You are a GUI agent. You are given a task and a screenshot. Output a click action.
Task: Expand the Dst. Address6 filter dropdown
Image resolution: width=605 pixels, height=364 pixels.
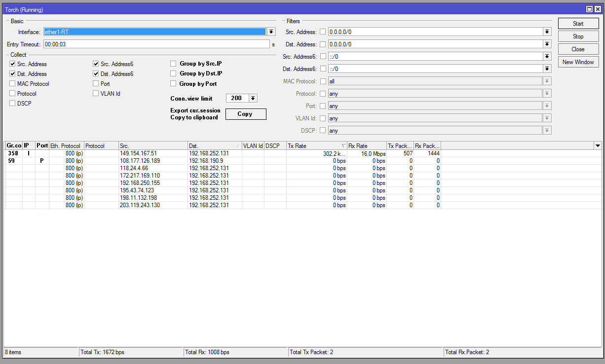(547, 69)
